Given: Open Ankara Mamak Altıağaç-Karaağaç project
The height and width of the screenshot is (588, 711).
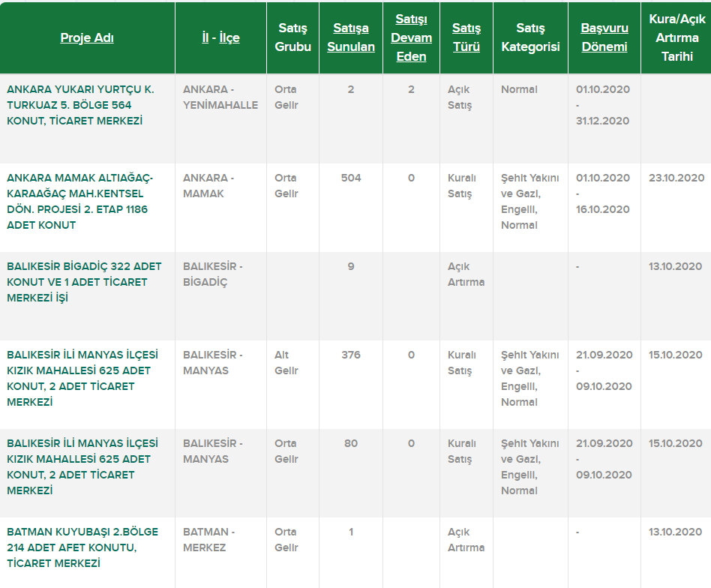Looking at the screenshot, I should coord(79,201).
